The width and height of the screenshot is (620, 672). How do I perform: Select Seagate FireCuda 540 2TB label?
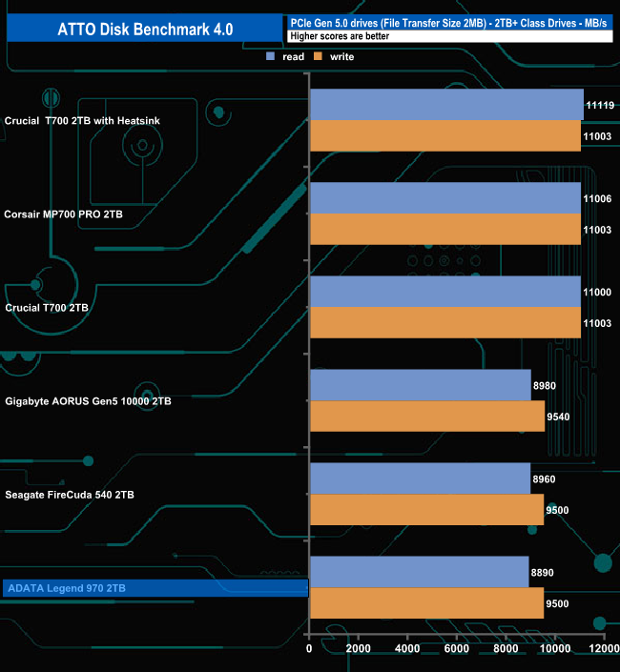tap(70, 495)
